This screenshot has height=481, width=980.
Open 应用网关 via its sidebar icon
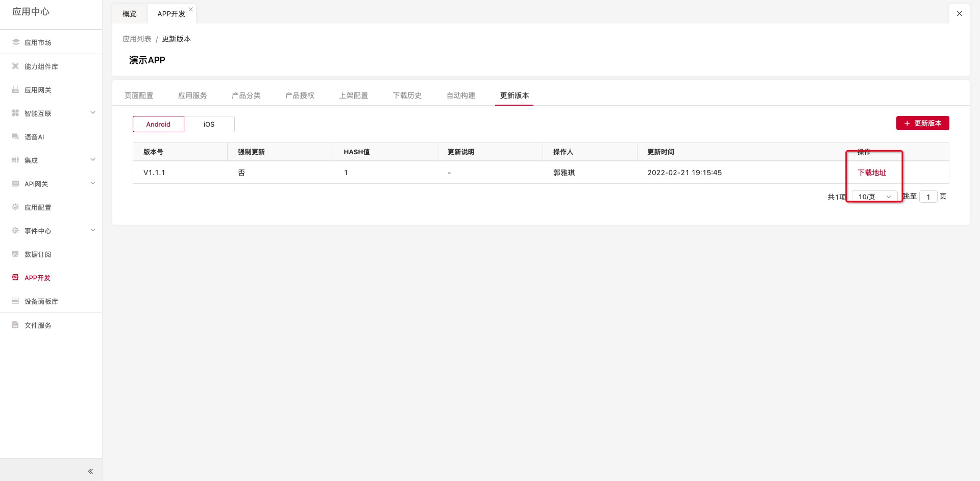click(x=15, y=90)
